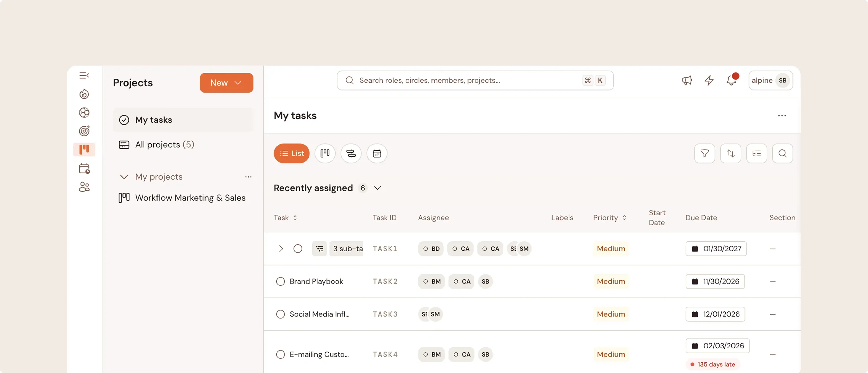This screenshot has width=868, height=373.
Task: Click the search roles and projects field
Action: point(475,81)
